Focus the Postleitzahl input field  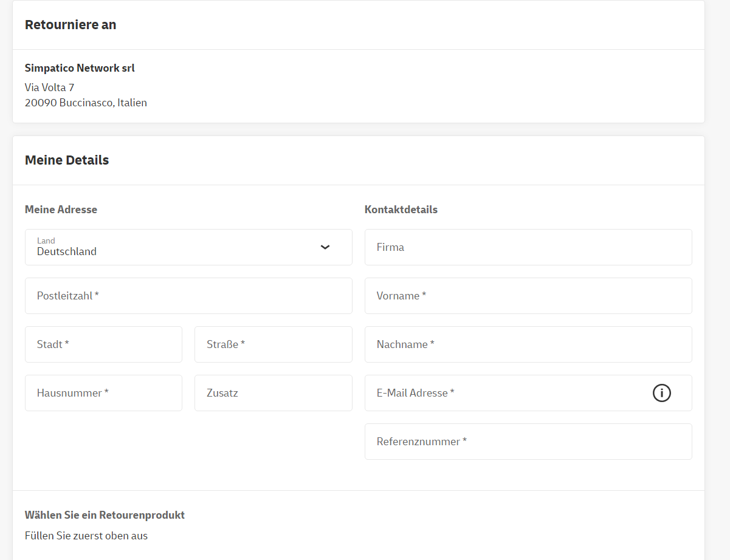(x=188, y=296)
